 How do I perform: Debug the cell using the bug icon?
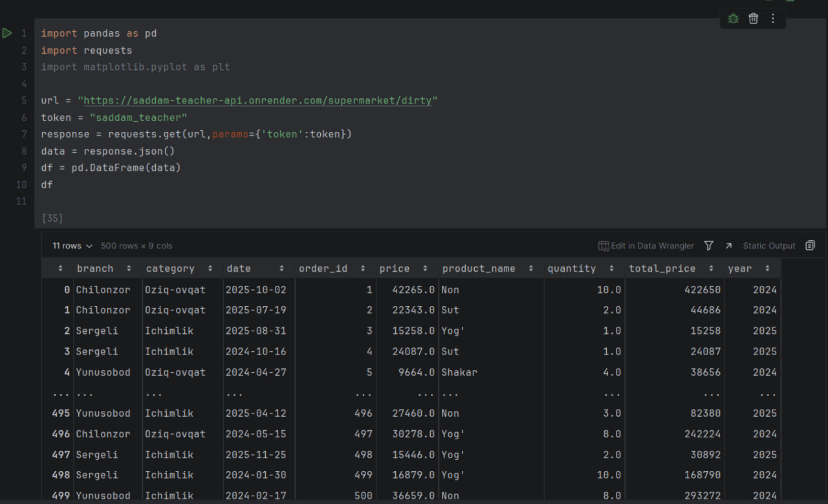tap(733, 19)
